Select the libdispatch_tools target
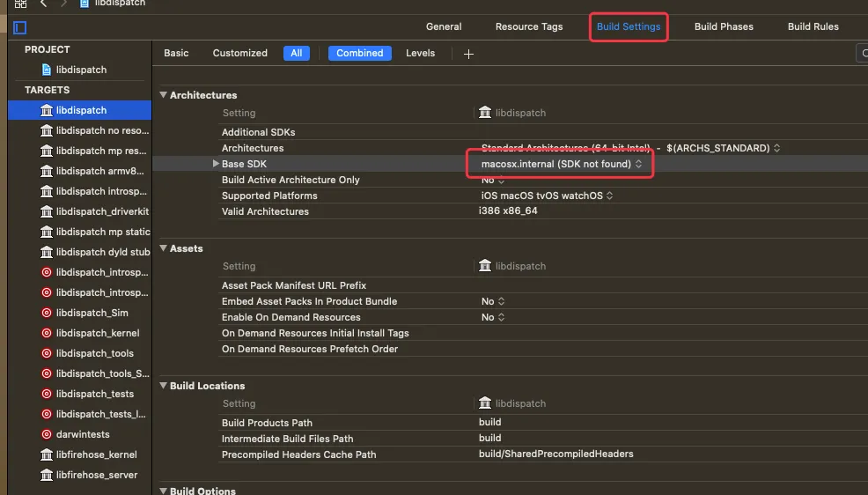Image resolution: width=868 pixels, height=495 pixels. (87, 353)
